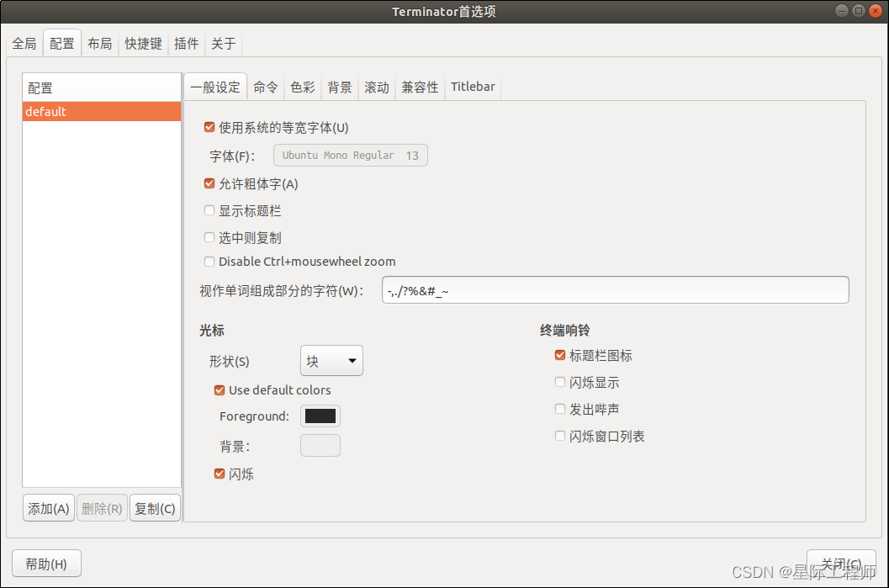Open the 配置 top-level tab
This screenshot has width=889, height=588.
61,44
